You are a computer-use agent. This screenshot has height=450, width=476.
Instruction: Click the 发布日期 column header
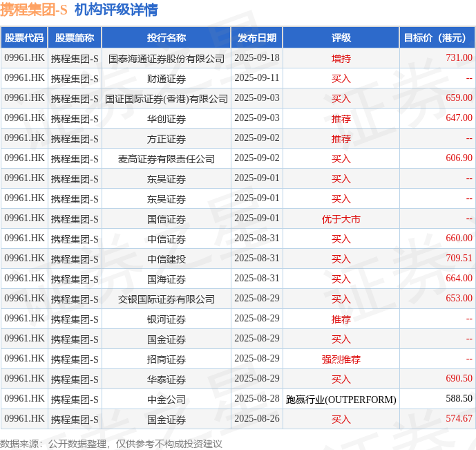click(257, 37)
